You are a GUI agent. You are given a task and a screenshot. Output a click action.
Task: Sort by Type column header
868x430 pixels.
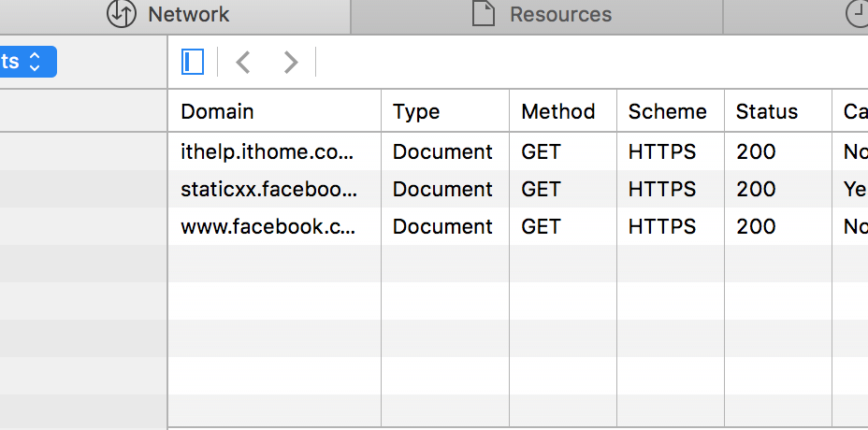pyautogui.click(x=416, y=112)
